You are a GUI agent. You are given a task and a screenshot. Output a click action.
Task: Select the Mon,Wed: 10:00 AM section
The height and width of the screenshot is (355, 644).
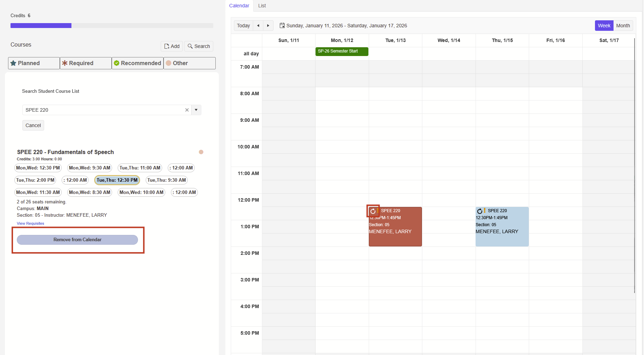pos(141,193)
